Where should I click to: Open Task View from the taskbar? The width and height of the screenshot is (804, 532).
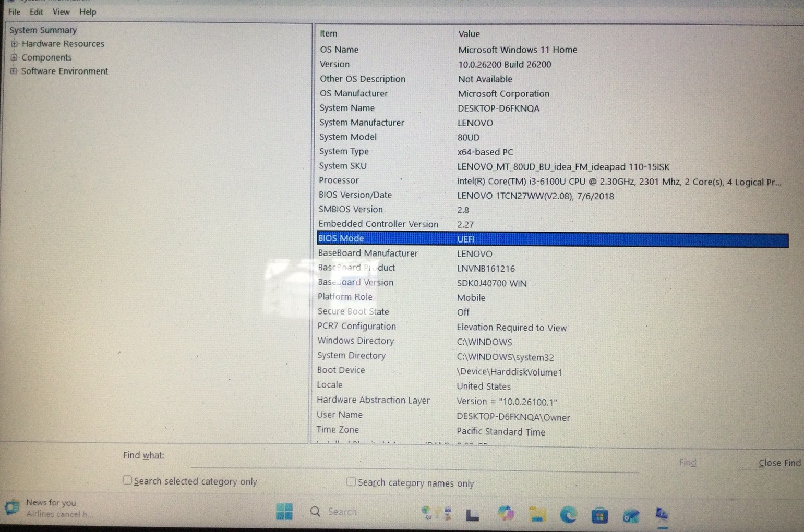click(473, 515)
